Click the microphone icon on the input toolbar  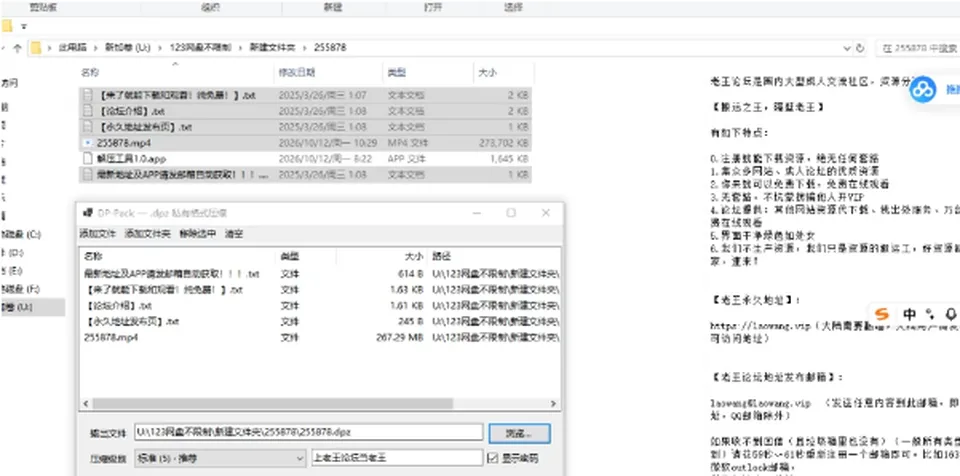tap(950, 314)
